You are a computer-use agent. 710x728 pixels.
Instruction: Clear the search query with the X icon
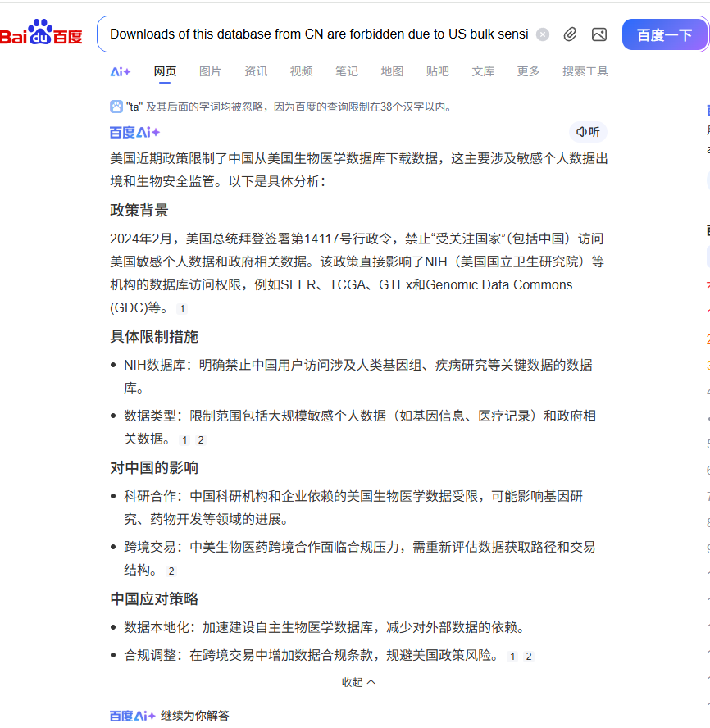click(543, 34)
